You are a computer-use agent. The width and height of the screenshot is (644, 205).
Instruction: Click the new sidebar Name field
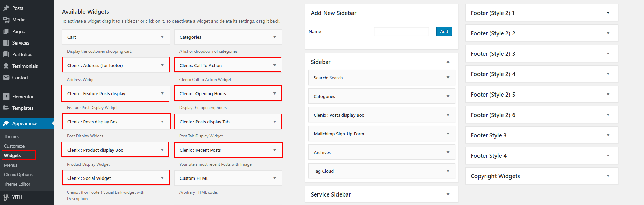click(402, 31)
